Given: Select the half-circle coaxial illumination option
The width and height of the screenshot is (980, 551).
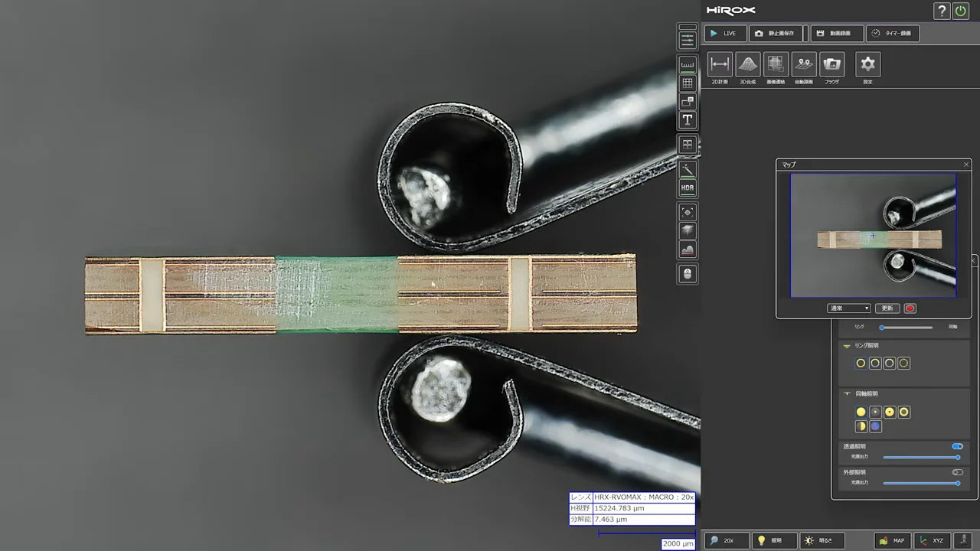Looking at the screenshot, I should click(861, 426).
